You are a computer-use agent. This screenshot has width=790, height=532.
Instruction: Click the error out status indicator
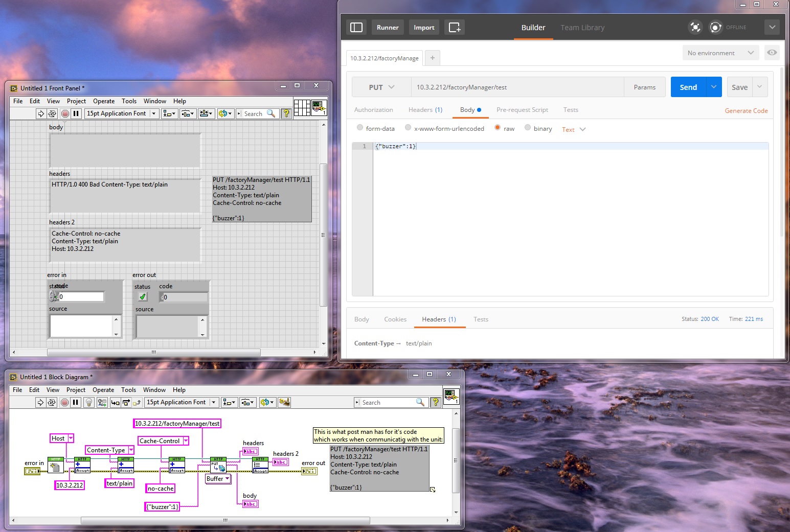click(143, 297)
